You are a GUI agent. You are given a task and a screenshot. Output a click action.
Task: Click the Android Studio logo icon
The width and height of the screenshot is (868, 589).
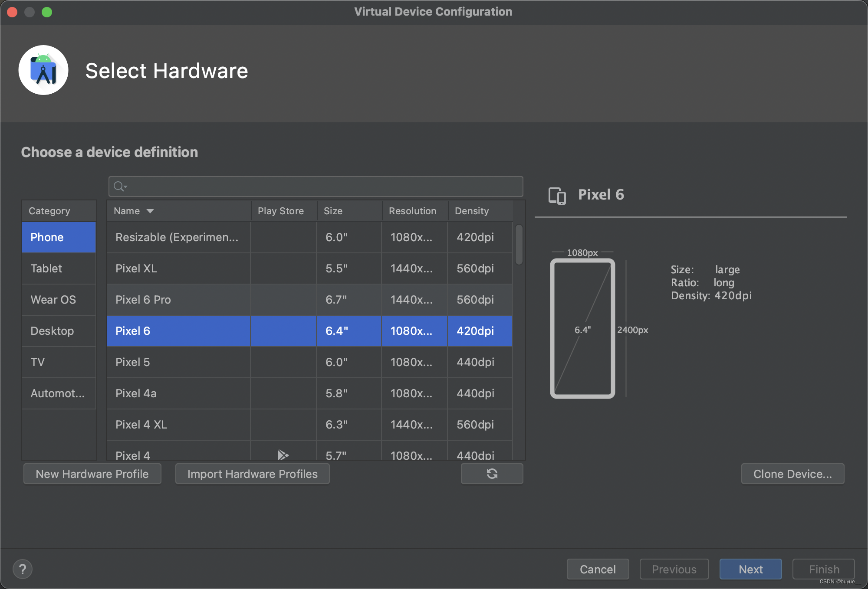tap(43, 70)
